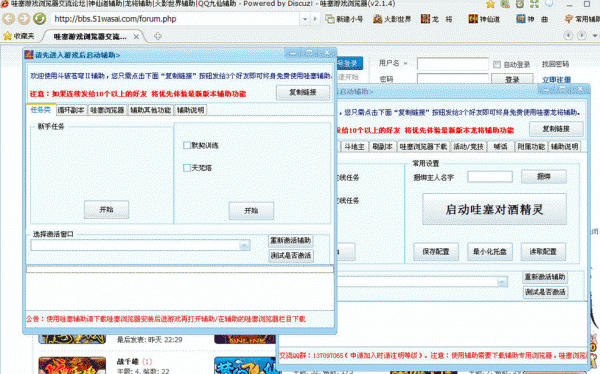Click 重新激活辅助 in front assistant window
Viewport: 600px width, 374px height.
[290, 241]
